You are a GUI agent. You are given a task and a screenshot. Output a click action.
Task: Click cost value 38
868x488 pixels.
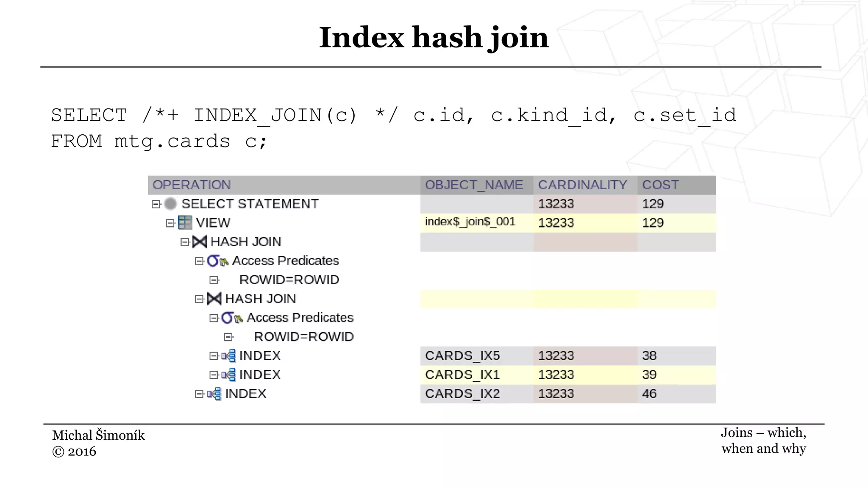click(649, 356)
